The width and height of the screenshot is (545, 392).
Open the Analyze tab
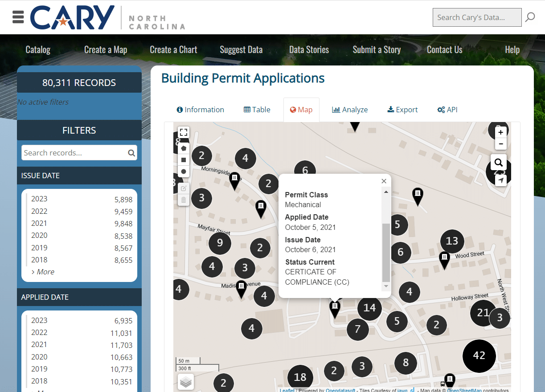[x=350, y=110]
